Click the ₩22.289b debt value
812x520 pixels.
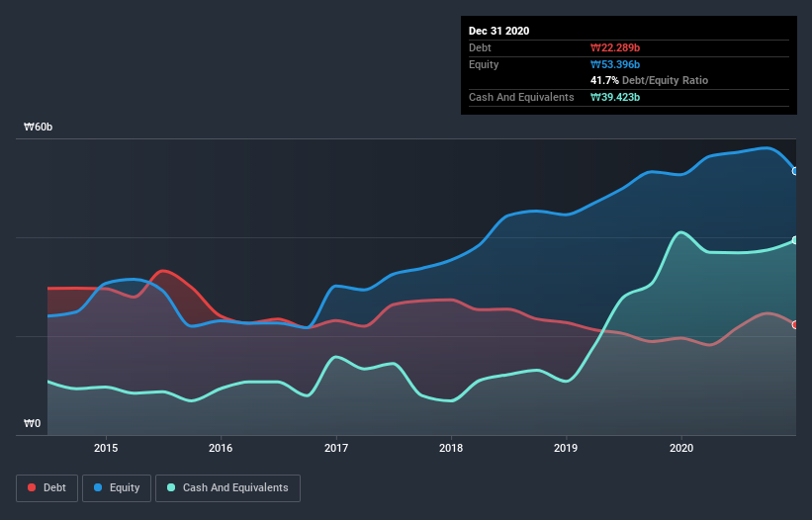pyautogui.click(x=615, y=48)
